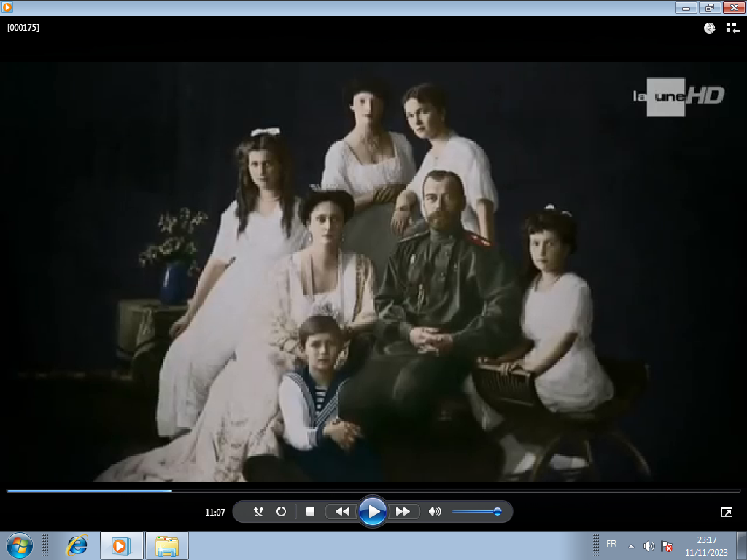
Task: Mute the player sound
Action: pyautogui.click(x=435, y=511)
